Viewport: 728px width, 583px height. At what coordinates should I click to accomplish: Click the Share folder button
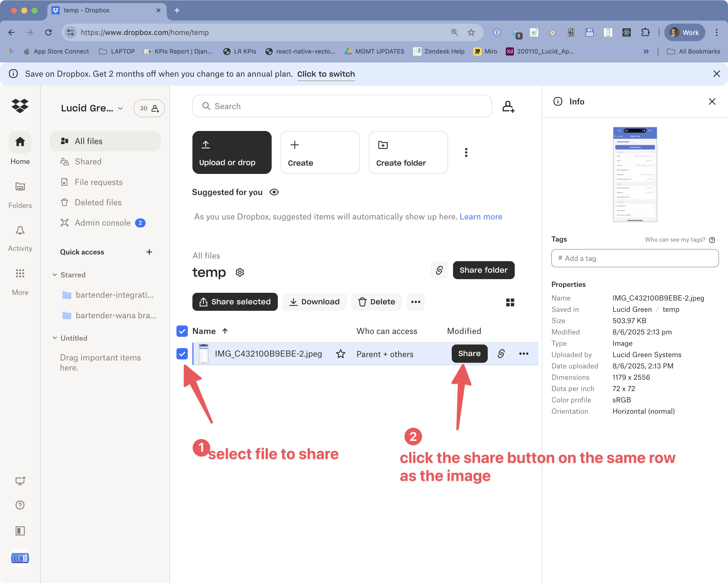point(484,270)
